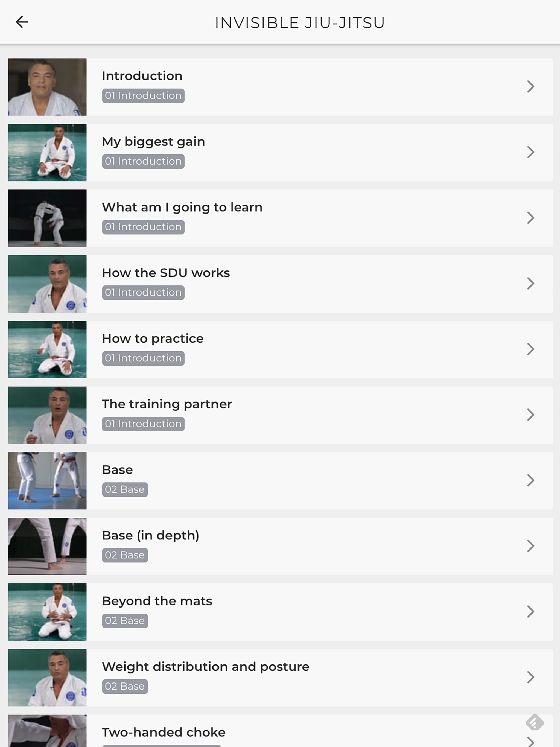Go back using the top-left arrow
The image size is (560, 747).
point(22,22)
